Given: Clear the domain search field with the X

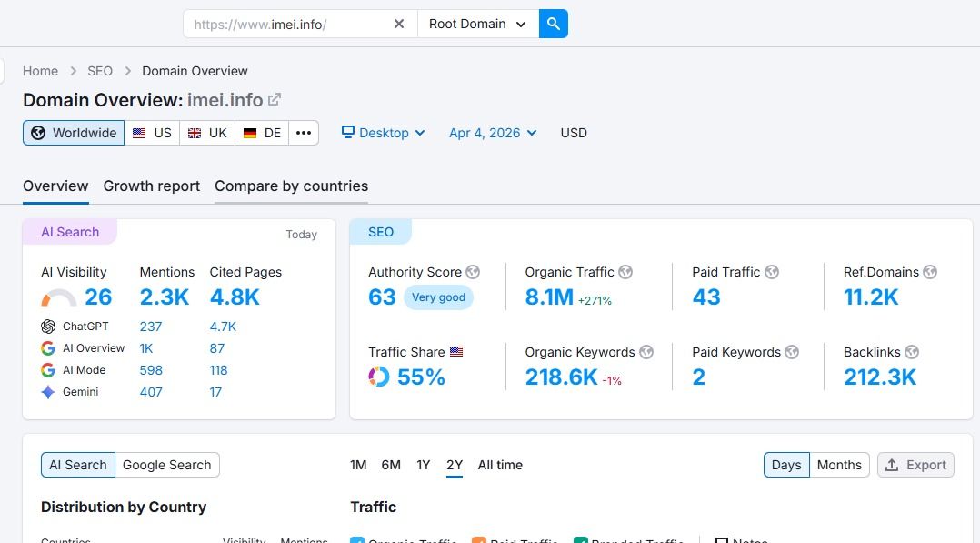Looking at the screenshot, I should (399, 24).
